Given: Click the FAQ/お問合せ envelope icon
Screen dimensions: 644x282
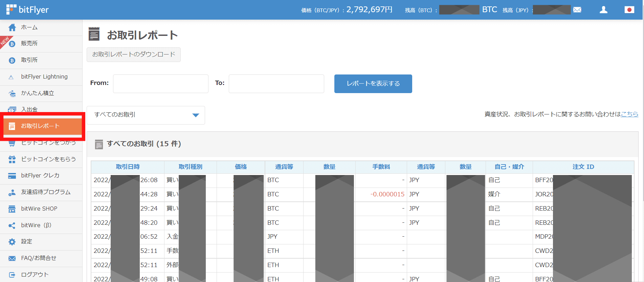Looking at the screenshot, I should [x=12, y=258].
